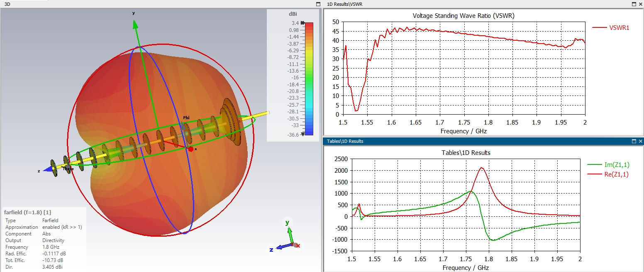Select the VSWR1 legend entry
Image resolution: width=644 pixels, height=272 pixels.
611,28
